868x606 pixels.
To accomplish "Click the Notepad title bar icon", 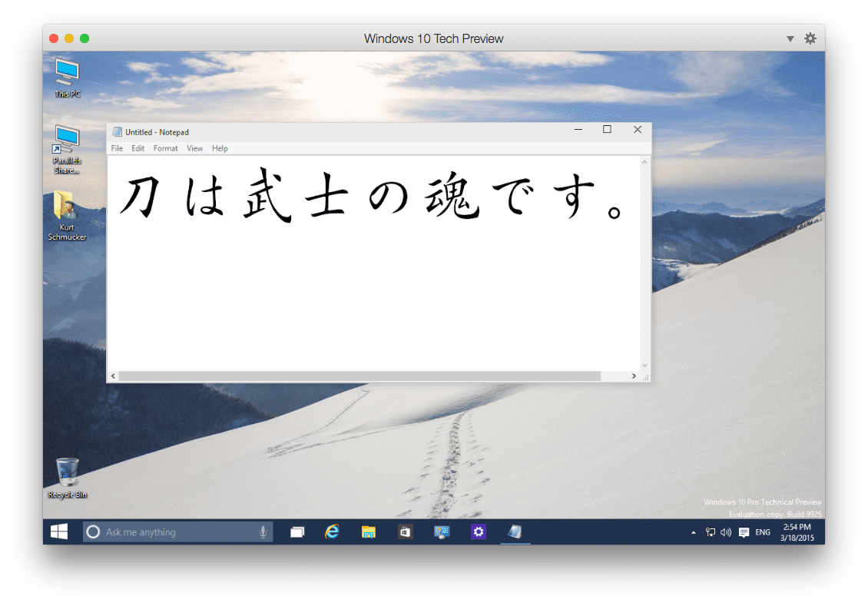I will pos(117,131).
